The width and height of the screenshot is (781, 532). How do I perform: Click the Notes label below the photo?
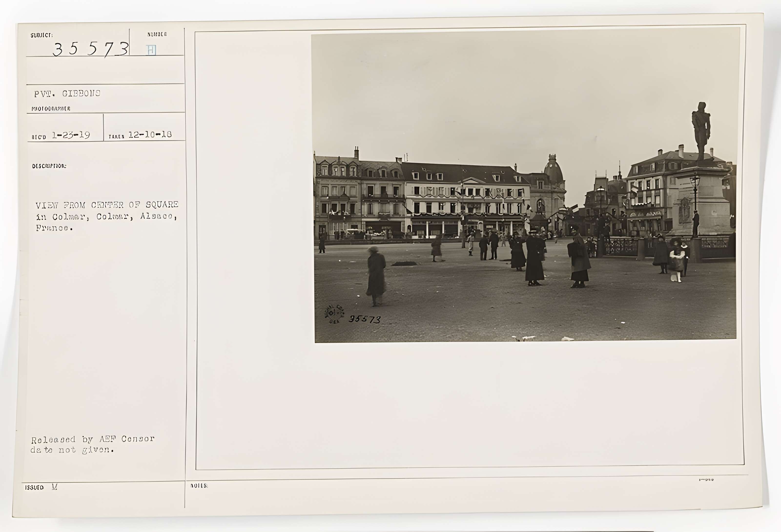click(199, 486)
